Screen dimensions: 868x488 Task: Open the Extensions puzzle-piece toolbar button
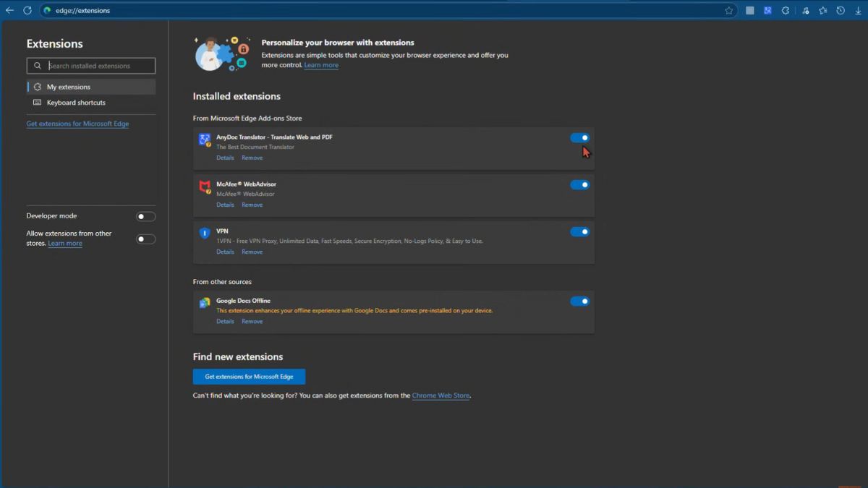pos(786,10)
